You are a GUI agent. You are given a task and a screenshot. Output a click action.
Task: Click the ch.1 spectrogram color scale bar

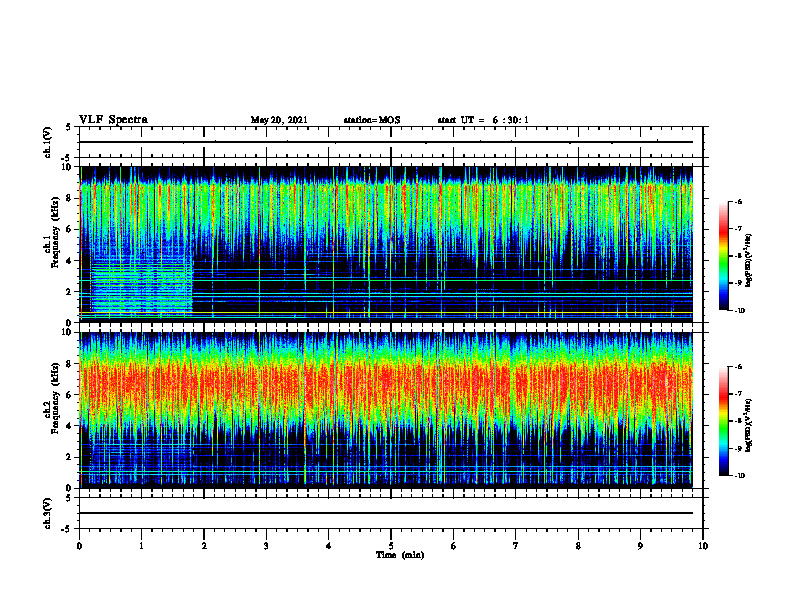point(723,256)
